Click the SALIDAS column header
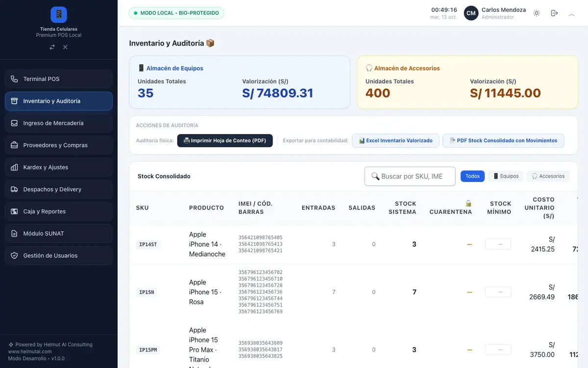Image resolution: width=588 pixels, height=368 pixels. [362, 208]
